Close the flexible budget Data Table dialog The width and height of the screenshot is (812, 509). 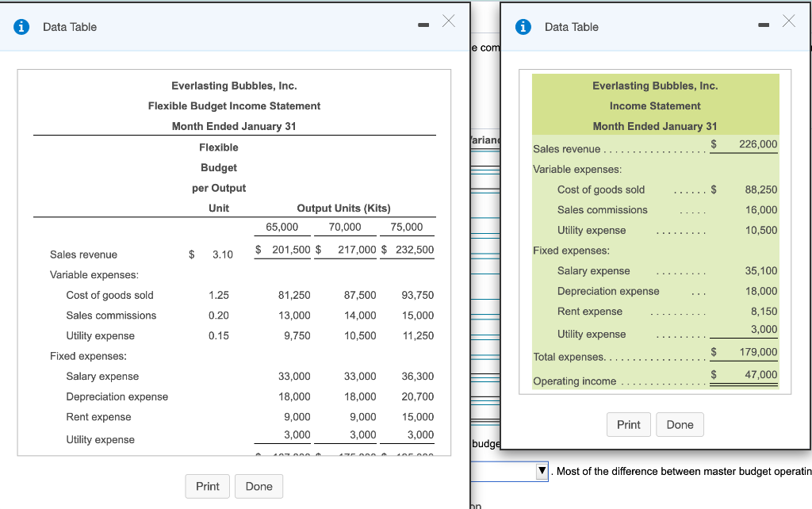pyautogui.click(x=448, y=21)
